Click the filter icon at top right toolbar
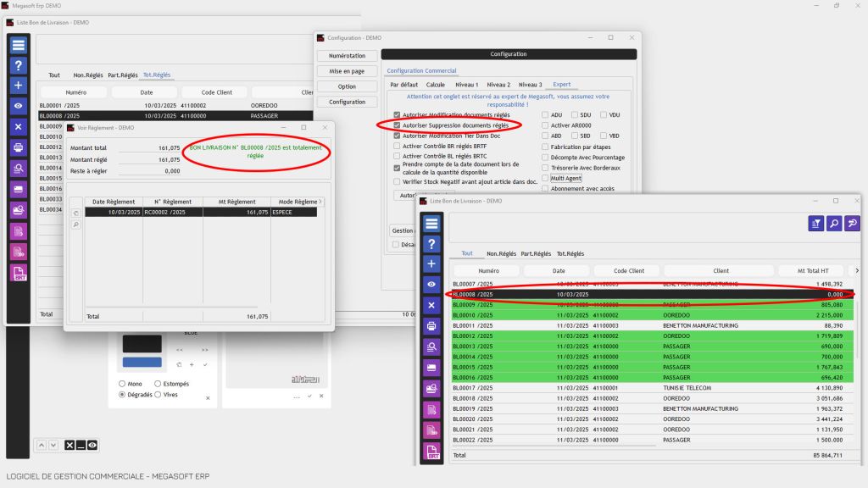Image resolution: width=868 pixels, height=488 pixels. click(x=816, y=224)
